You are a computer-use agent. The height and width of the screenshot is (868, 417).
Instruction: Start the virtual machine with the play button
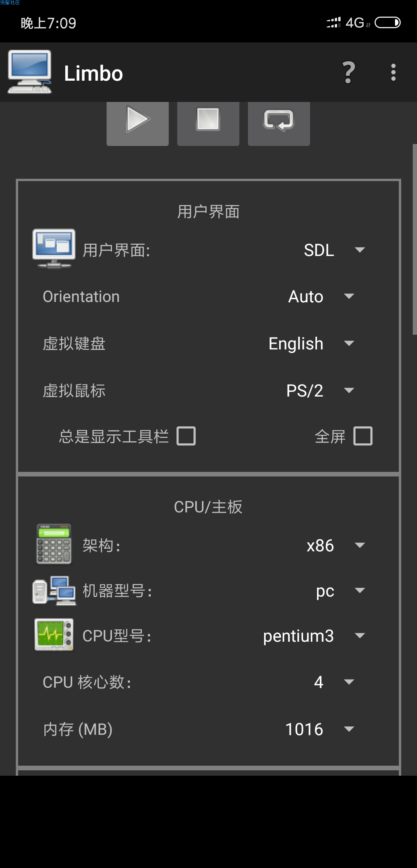[137, 123]
